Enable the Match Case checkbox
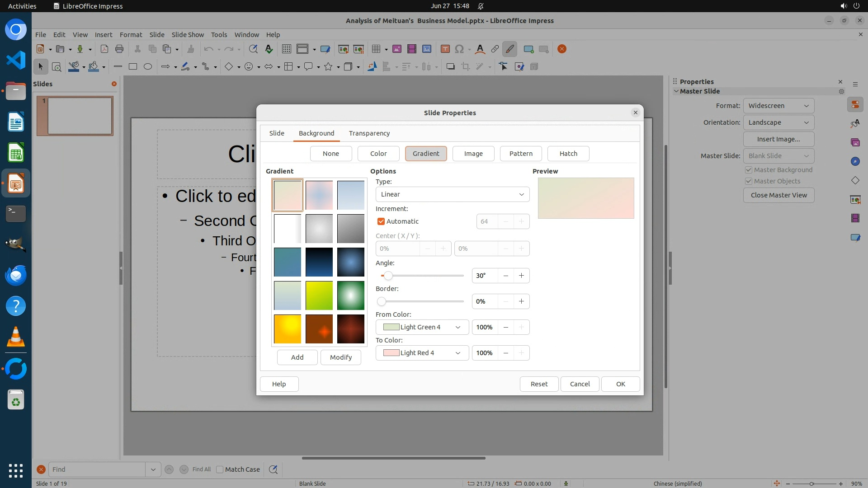Viewport: 868px width, 488px height. (x=220, y=469)
